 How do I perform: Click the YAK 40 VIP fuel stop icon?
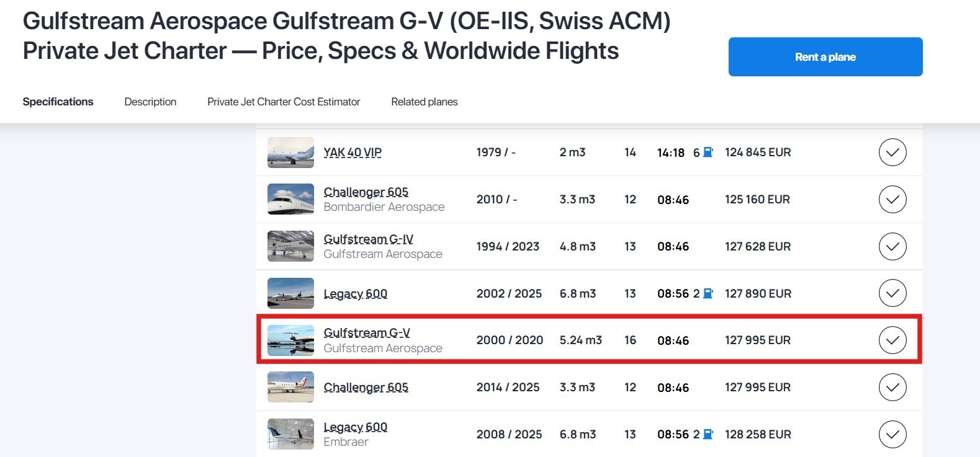coord(708,153)
